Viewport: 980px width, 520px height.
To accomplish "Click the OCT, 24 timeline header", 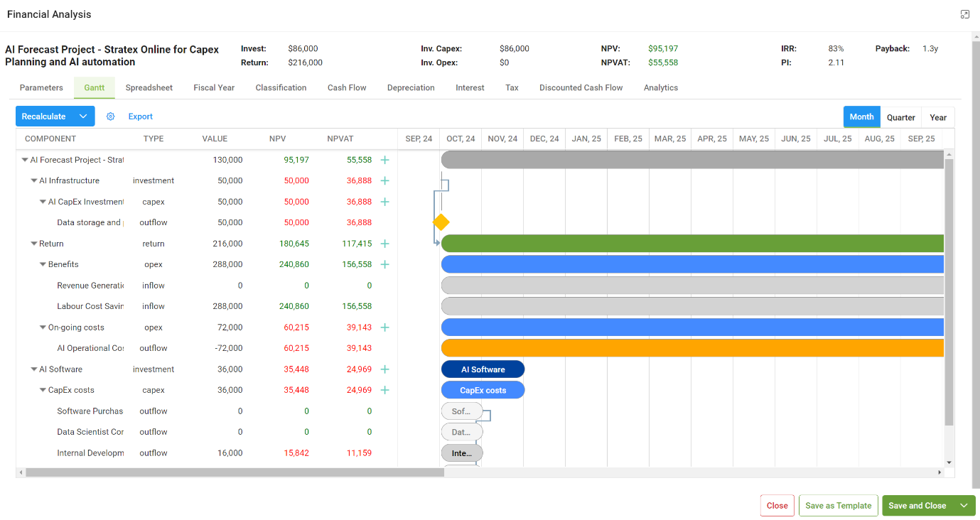I will (x=461, y=139).
